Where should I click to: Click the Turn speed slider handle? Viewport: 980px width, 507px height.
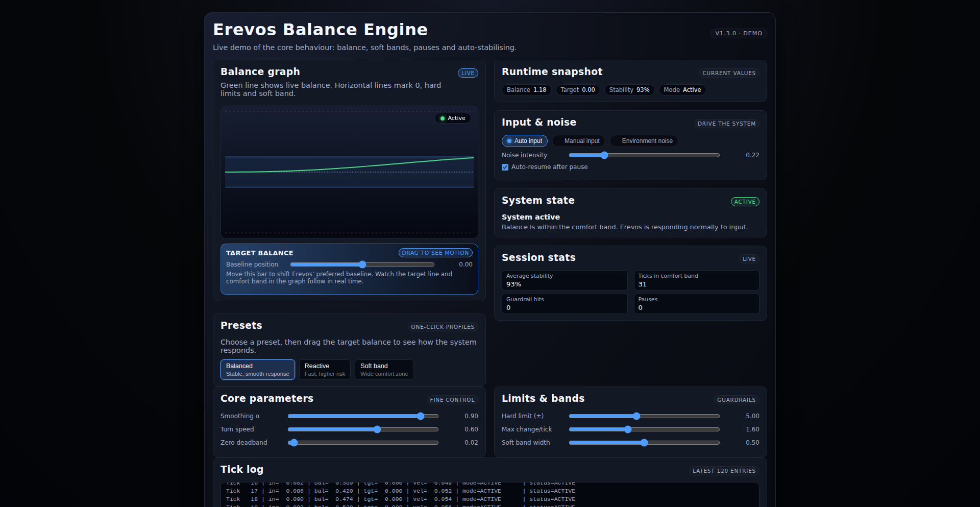coord(377,429)
